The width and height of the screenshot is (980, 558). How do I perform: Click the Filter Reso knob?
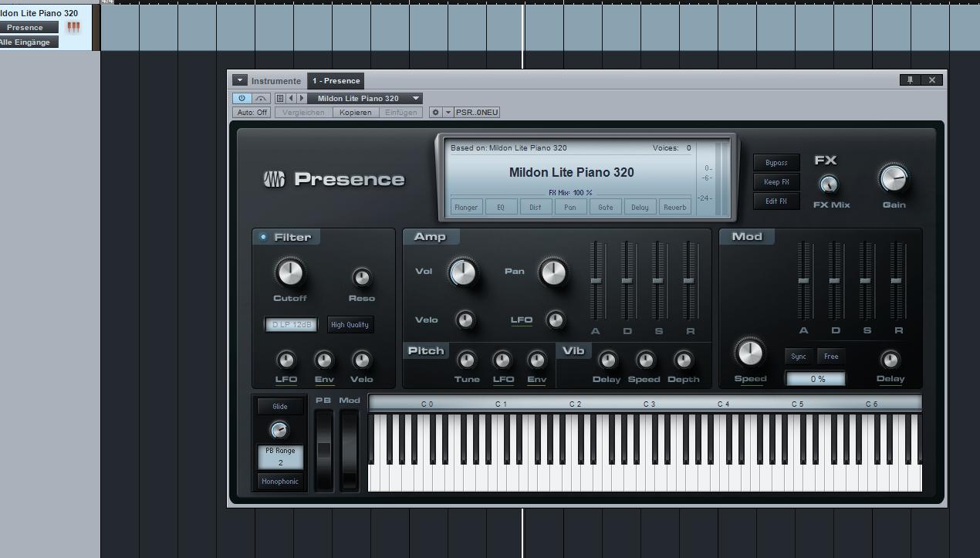point(361,277)
